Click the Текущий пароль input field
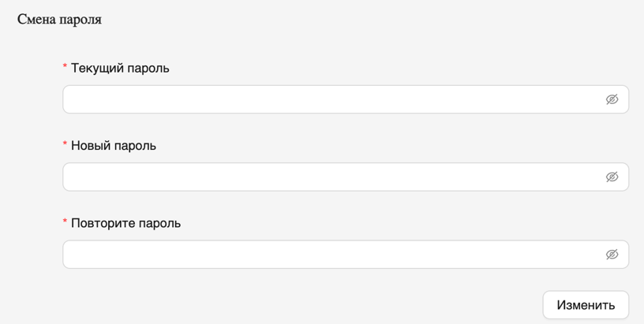Screen dimensions: 644x324 (x=331, y=99)
